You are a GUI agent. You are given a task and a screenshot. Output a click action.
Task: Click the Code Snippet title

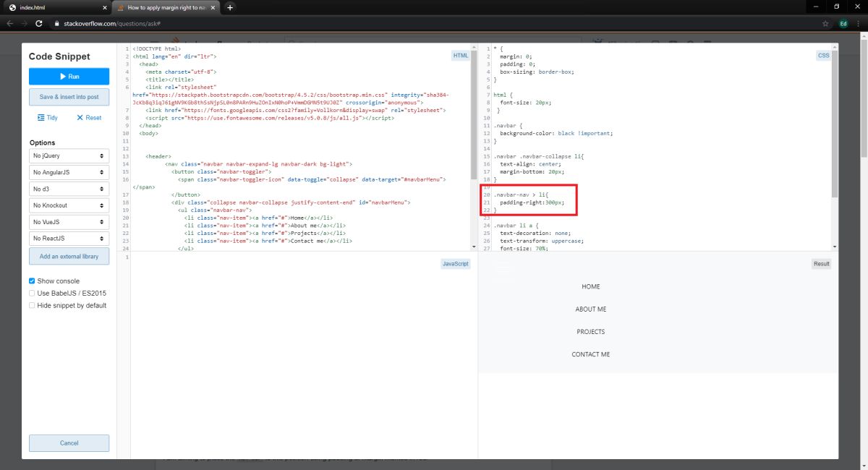59,56
